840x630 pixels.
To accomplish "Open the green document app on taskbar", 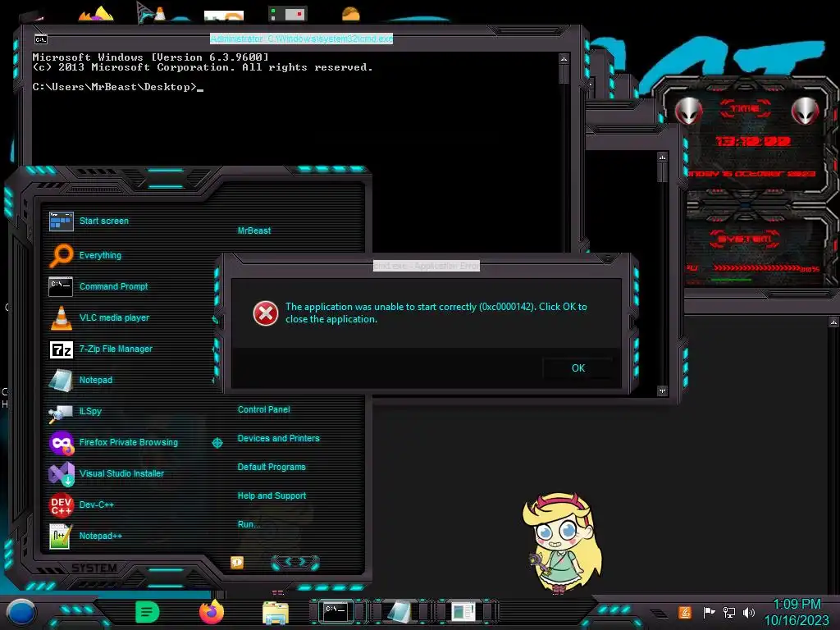I will (x=148, y=612).
